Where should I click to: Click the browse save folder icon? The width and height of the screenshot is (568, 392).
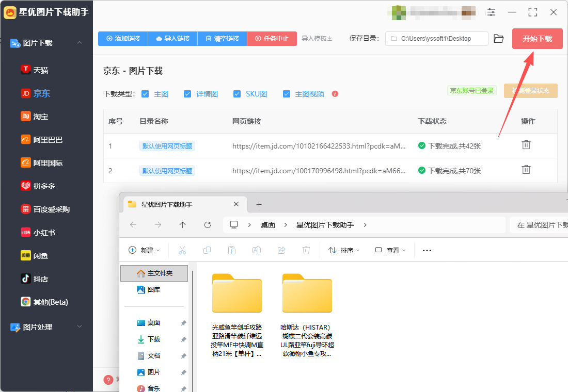click(x=499, y=39)
